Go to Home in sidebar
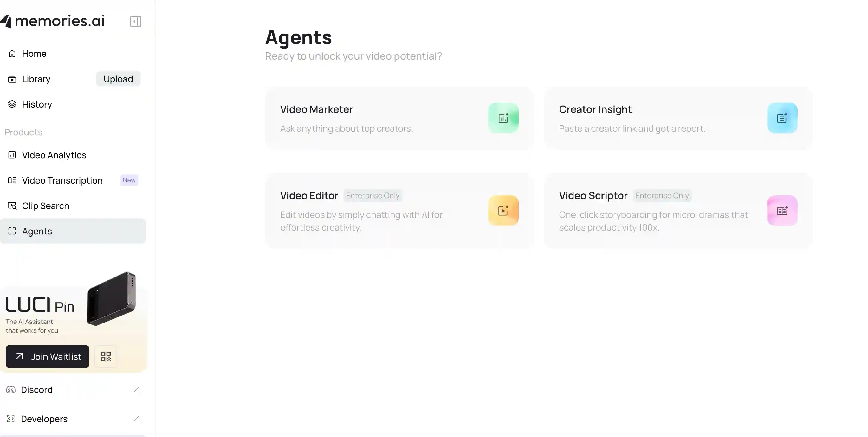 (73, 53)
